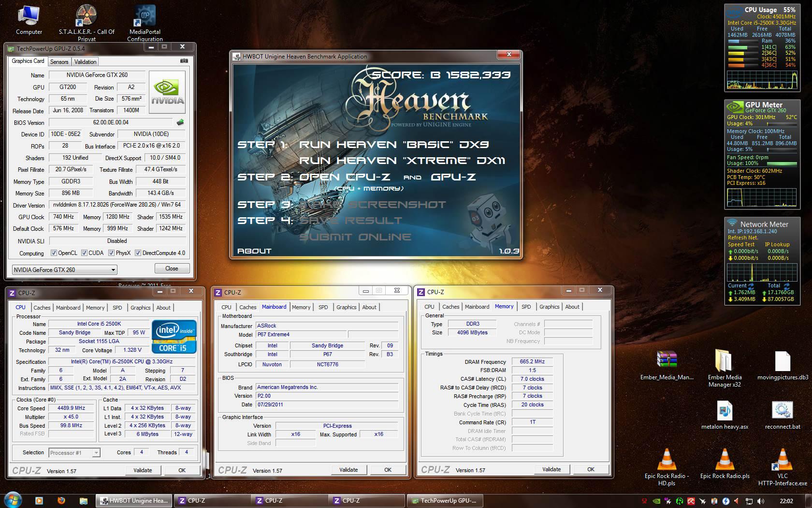Open metalon heavy.asx desktop file
Screen dimensions: 812x508
click(725, 415)
